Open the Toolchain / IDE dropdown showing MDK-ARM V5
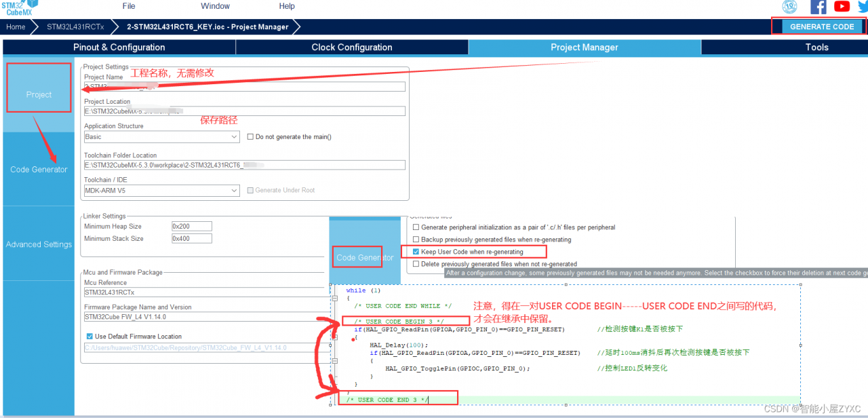 click(161, 191)
